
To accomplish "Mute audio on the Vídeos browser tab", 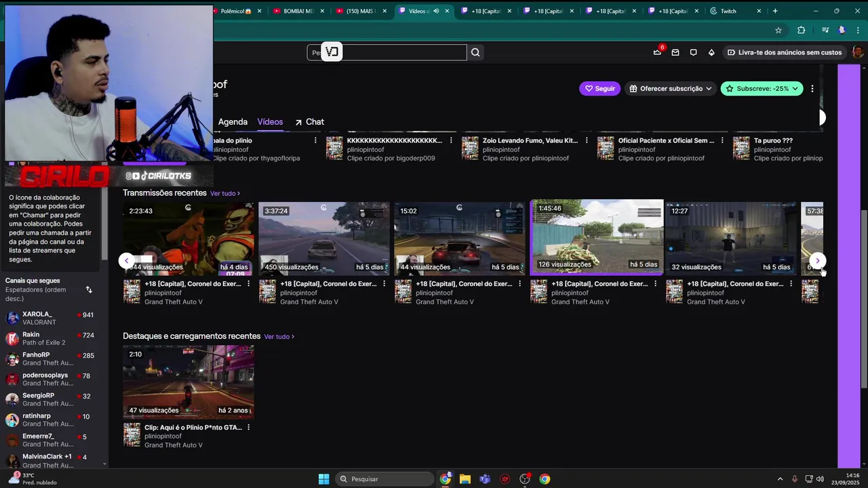I will tap(436, 11).
